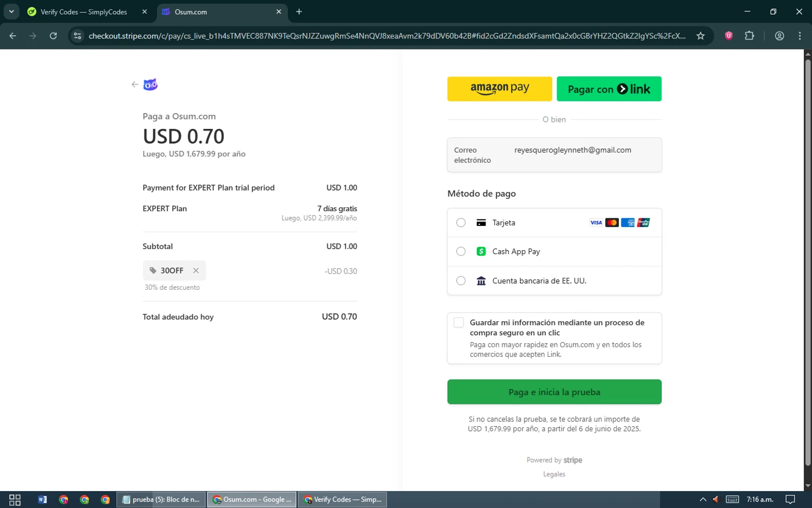Check the Guardar mi información checkbox
Image resolution: width=812 pixels, height=508 pixels.
[x=459, y=323]
